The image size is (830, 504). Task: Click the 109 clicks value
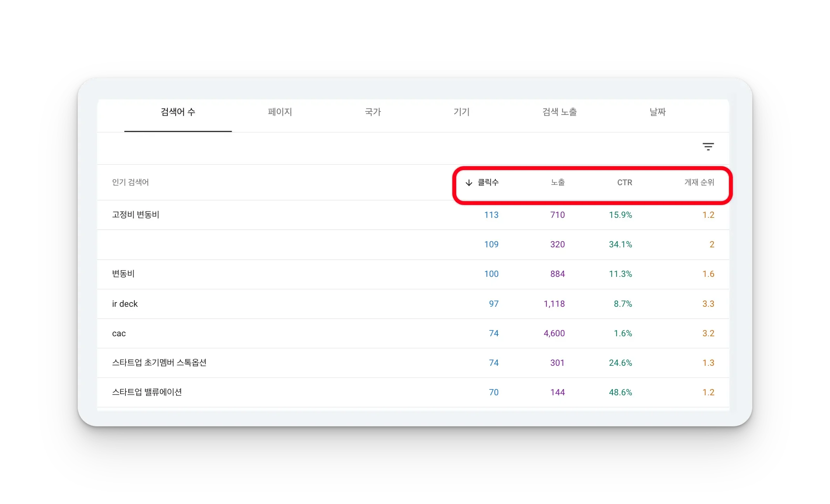pyautogui.click(x=491, y=244)
